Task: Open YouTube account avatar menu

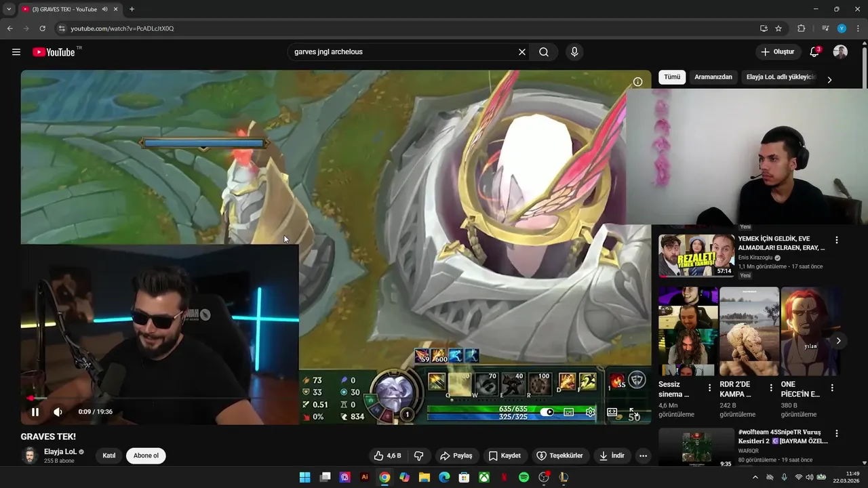Action: pyautogui.click(x=840, y=52)
